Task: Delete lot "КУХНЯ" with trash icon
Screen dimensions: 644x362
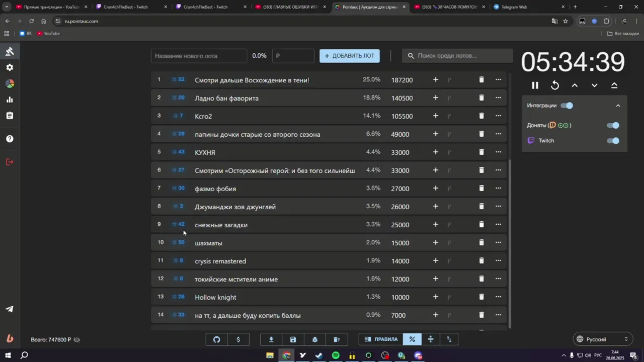Action: (481, 152)
